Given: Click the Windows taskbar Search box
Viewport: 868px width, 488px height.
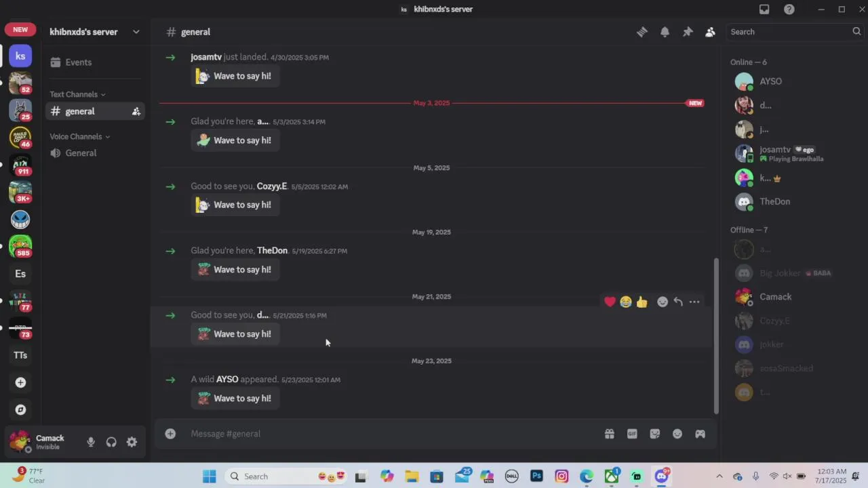Looking at the screenshot, I should [x=286, y=476].
